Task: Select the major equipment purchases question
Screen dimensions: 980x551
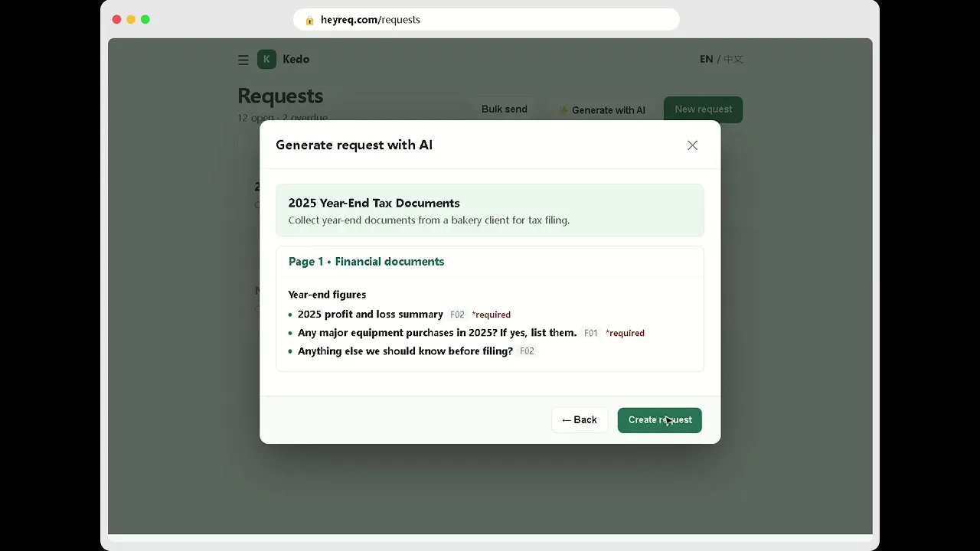Action: click(x=437, y=333)
